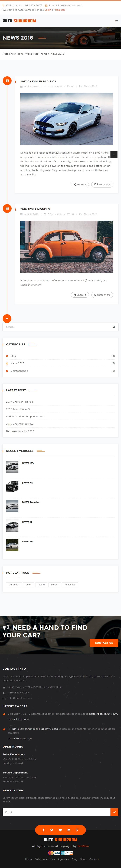The height and width of the screenshot is (868, 121).
Task: Click the Facebook icon in footer
Action: click(43, 830)
